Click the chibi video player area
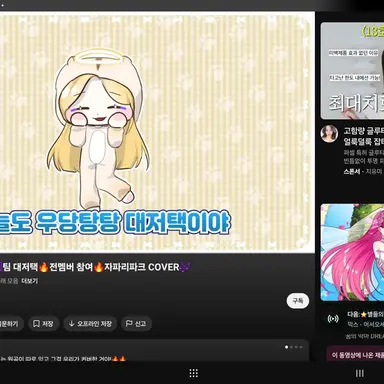 click(157, 132)
